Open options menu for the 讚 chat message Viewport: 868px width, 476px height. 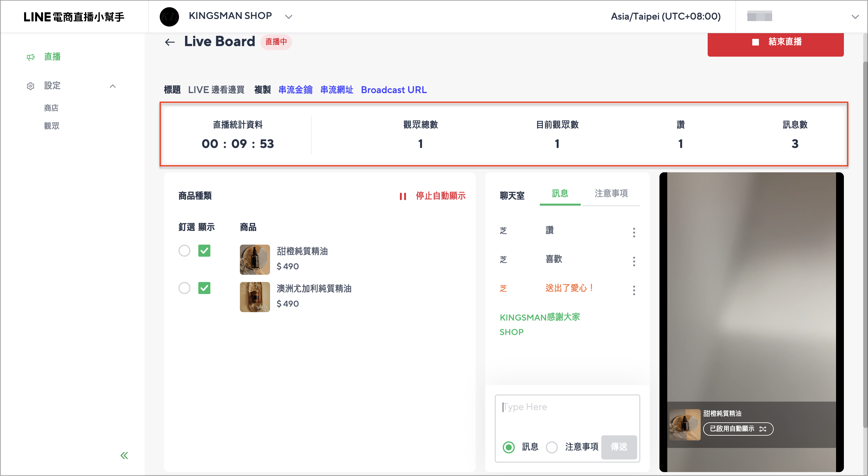(x=634, y=233)
